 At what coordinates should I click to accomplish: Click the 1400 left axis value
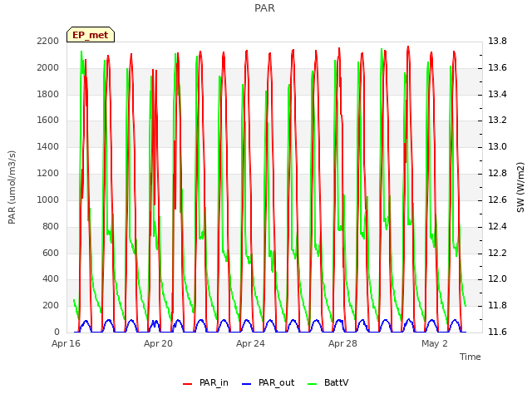[x=48, y=147]
